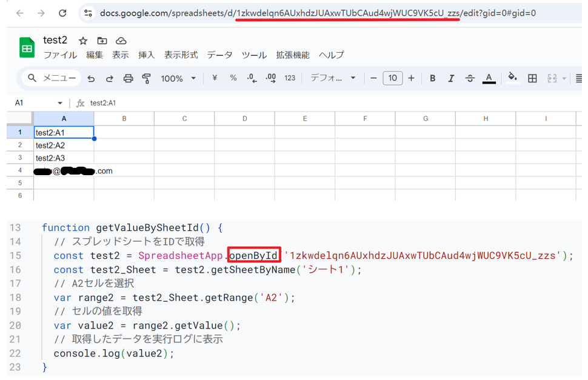Expand the merge cells dropdown arrow
Image resolution: width=588 pixels, height=380 pixels.
coord(564,78)
